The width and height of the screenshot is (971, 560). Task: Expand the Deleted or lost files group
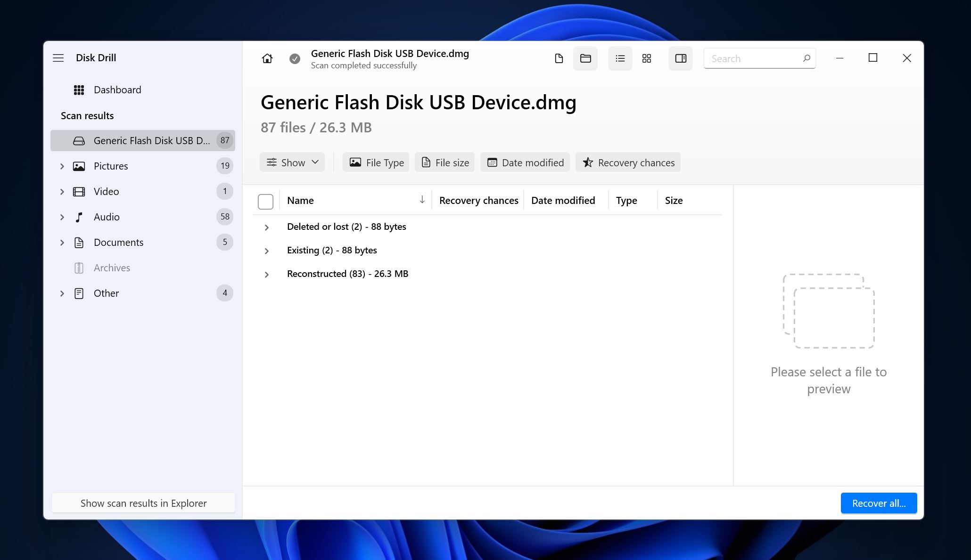click(x=266, y=227)
